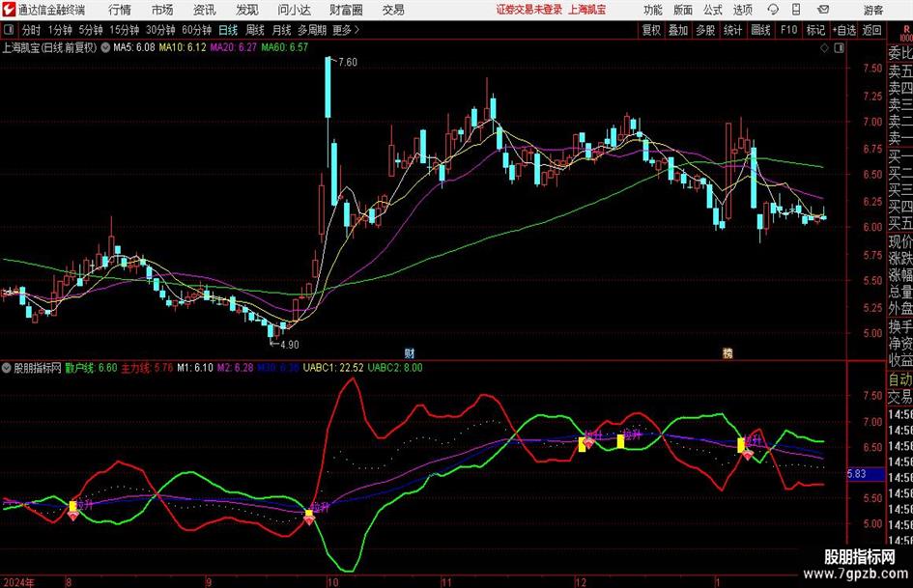913x588 pixels.
Task: Click the 游客 user account button
Action: click(x=873, y=10)
